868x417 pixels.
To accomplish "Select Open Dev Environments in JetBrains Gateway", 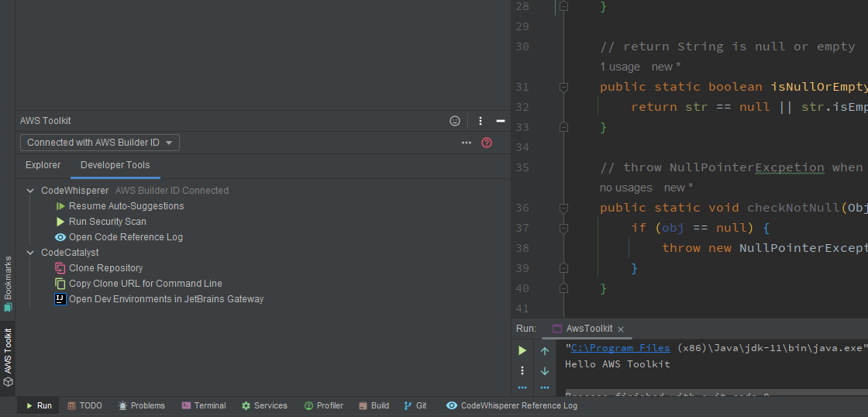I will pos(166,299).
